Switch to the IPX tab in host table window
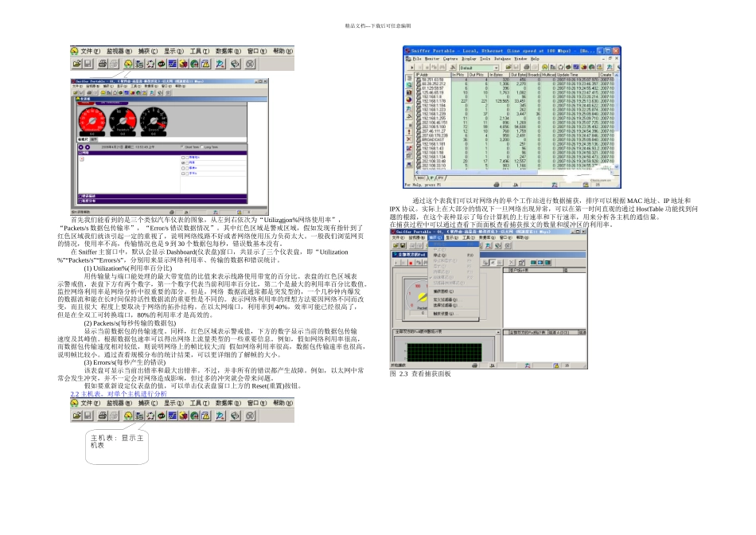 (439, 178)
